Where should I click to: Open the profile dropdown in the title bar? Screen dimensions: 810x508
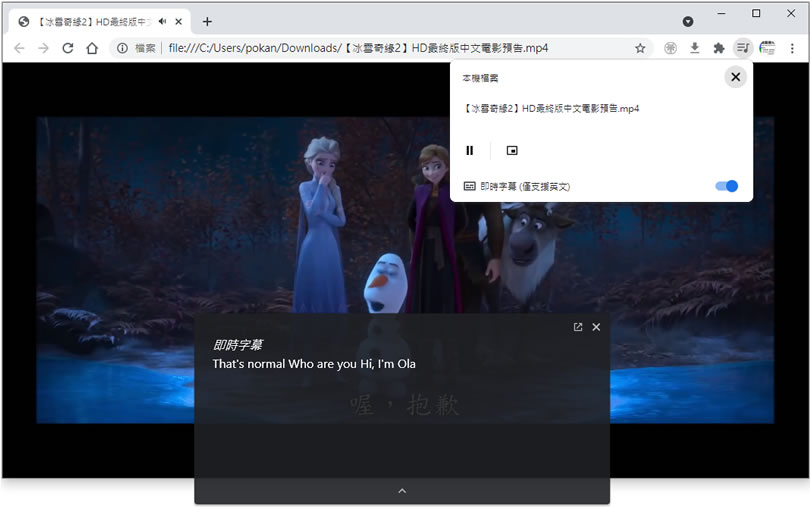point(688,21)
